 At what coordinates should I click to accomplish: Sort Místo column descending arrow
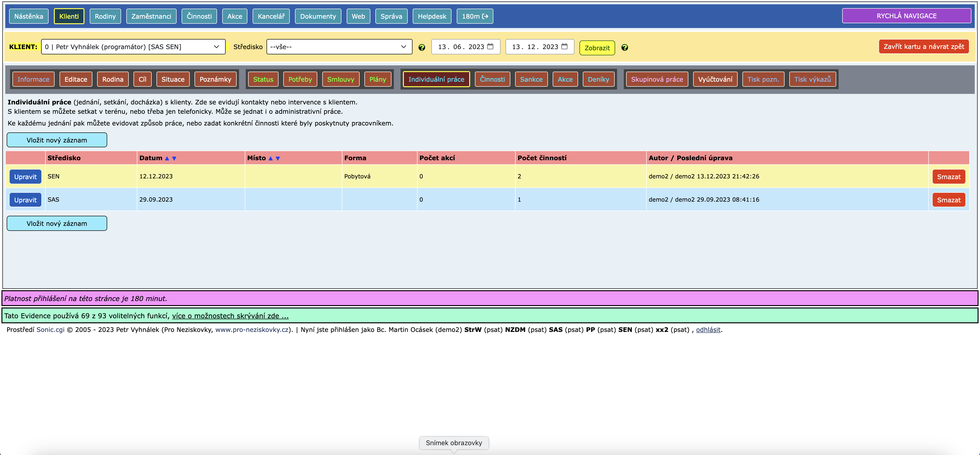coord(278,158)
